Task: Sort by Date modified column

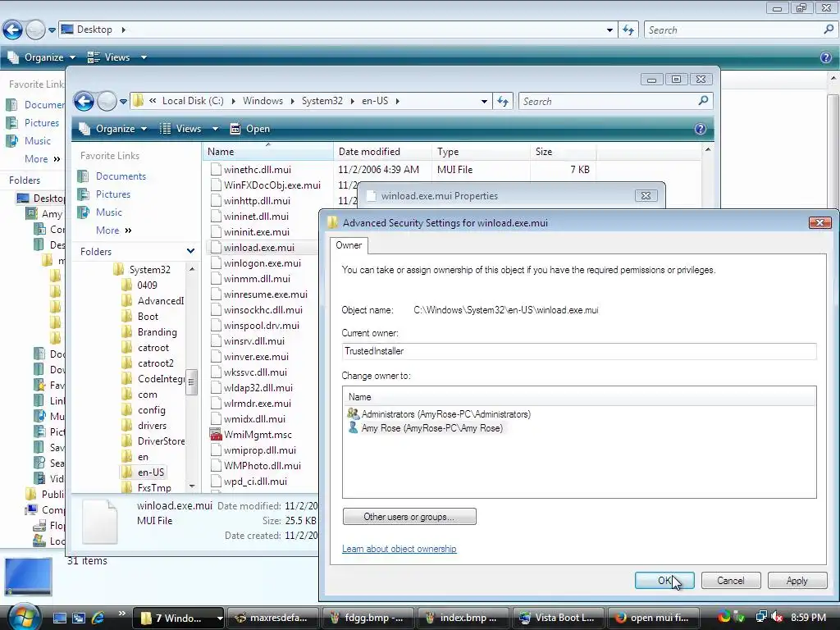Action: click(382, 152)
